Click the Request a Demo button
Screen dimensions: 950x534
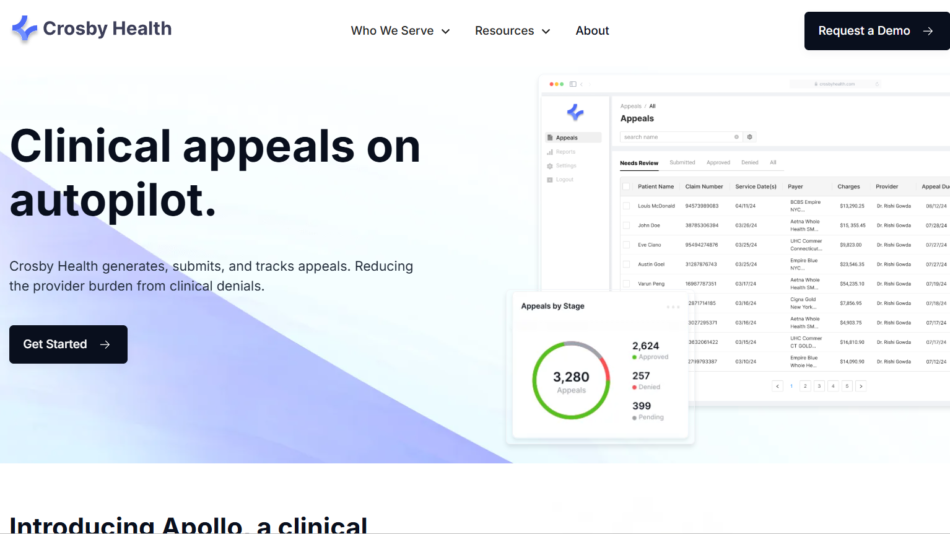coord(877,31)
